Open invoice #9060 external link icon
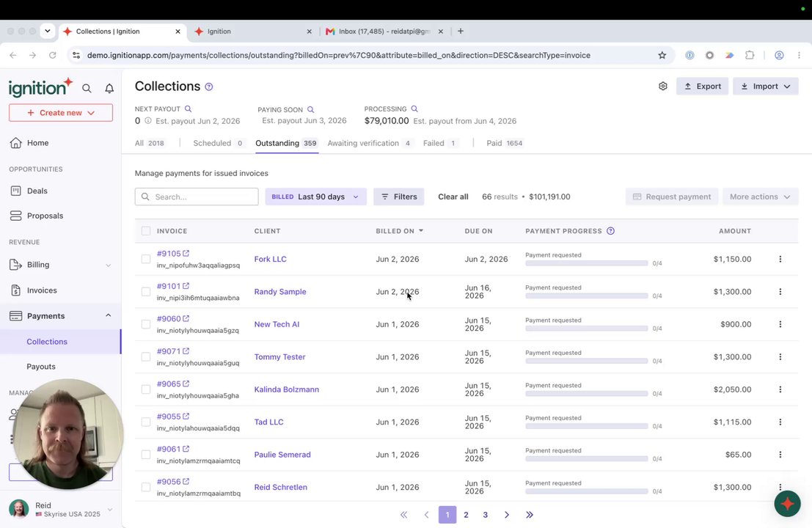Viewport: 812px width, 528px height. 186,318
